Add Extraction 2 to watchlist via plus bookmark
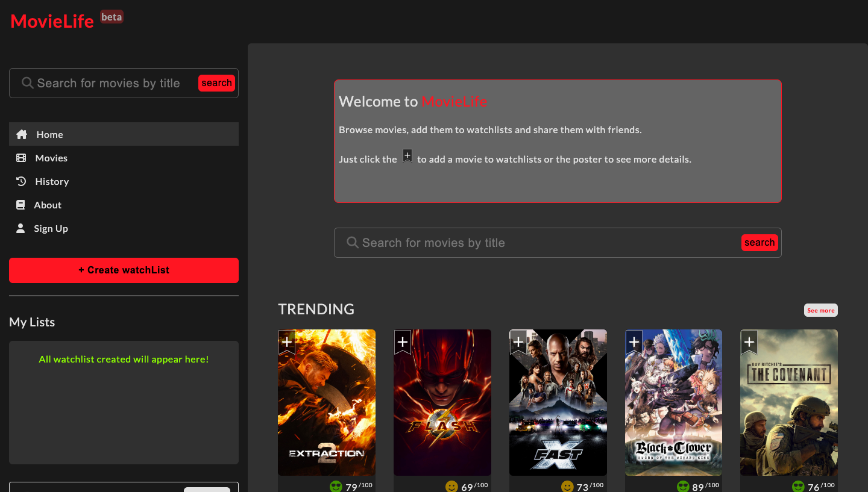 pos(287,342)
